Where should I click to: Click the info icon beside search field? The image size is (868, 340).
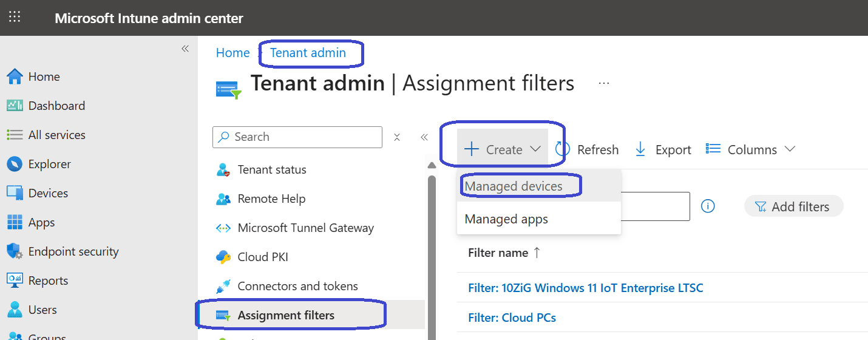point(707,206)
